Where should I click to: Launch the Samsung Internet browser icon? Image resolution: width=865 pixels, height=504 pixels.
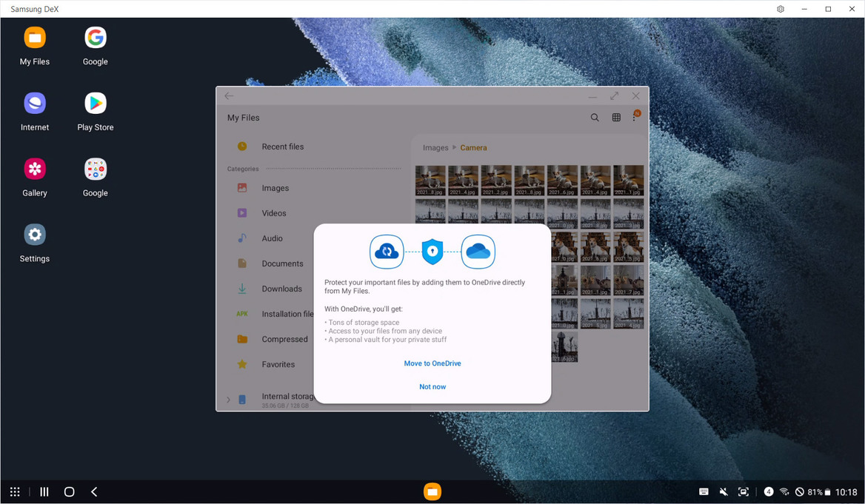coord(35,112)
